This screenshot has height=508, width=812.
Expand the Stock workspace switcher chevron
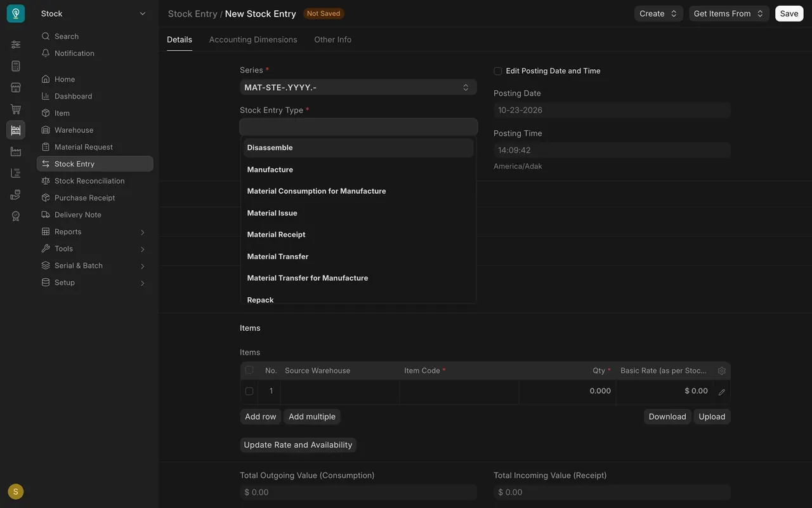tap(143, 13)
